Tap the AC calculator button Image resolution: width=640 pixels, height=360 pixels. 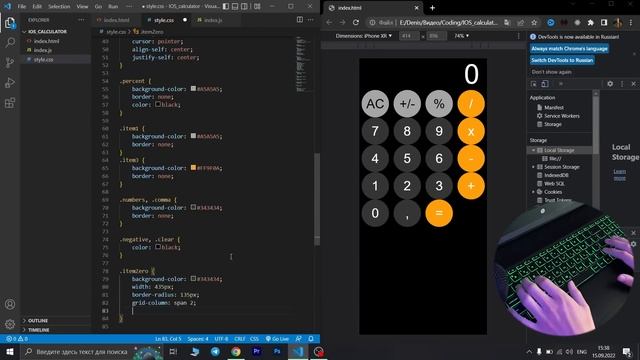(x=375, y=104)
